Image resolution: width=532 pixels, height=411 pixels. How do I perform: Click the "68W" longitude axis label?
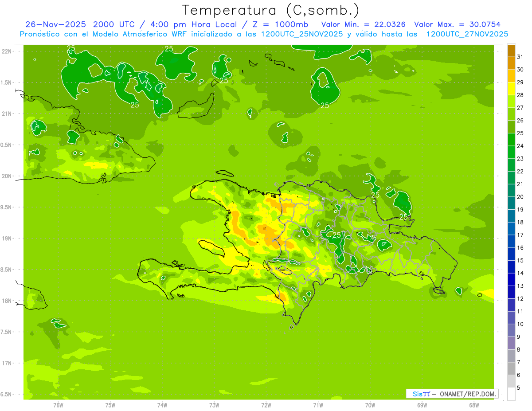point(474,405)
